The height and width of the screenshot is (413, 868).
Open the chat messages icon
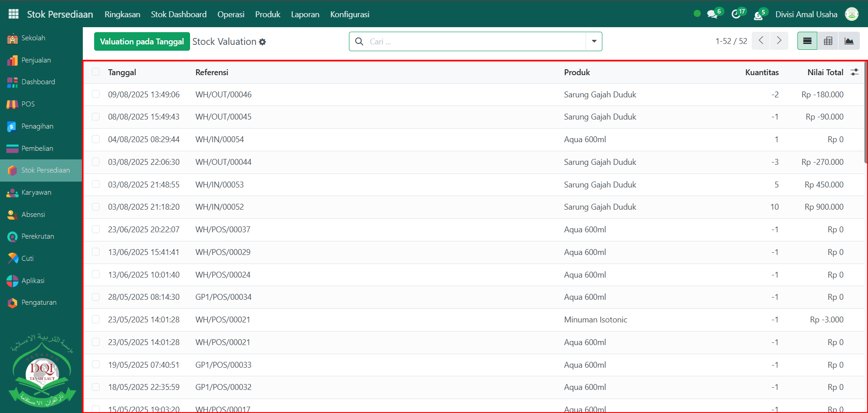712,14
